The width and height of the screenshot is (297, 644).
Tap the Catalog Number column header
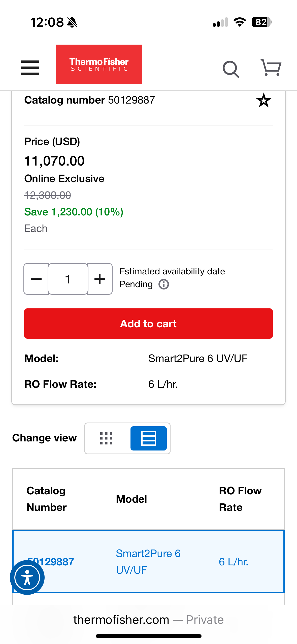coord(46,499)
